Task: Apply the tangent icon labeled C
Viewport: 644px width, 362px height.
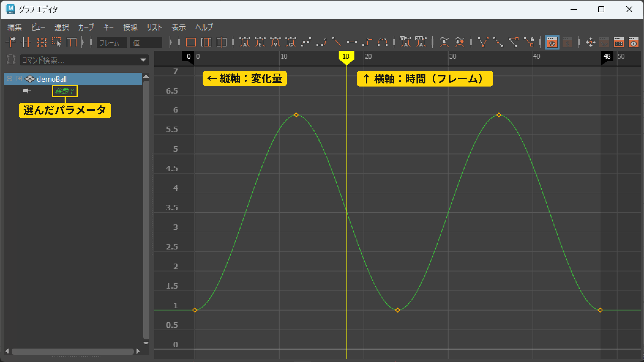Action: [290, 42]
